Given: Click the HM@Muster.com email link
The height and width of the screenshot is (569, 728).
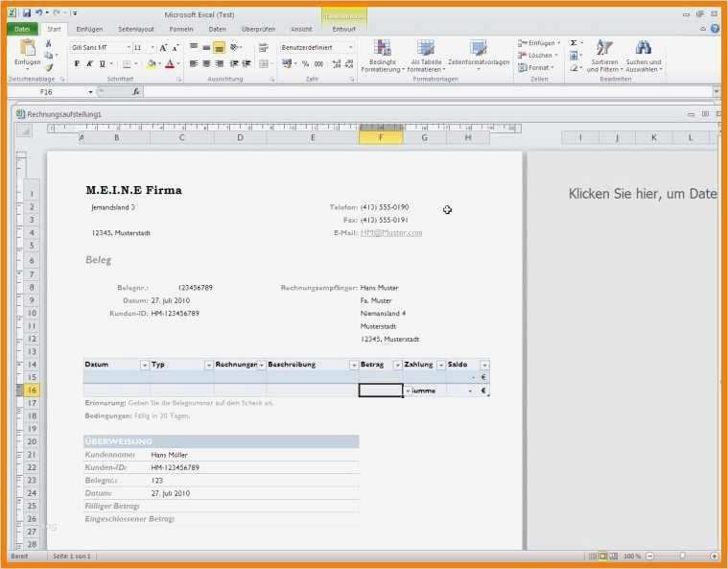Looking at the screenshot, I should (391, 233).
